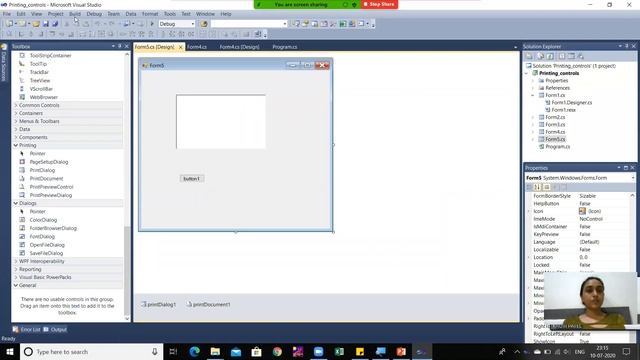Expand the Data toolbox group

click(24, 129)
